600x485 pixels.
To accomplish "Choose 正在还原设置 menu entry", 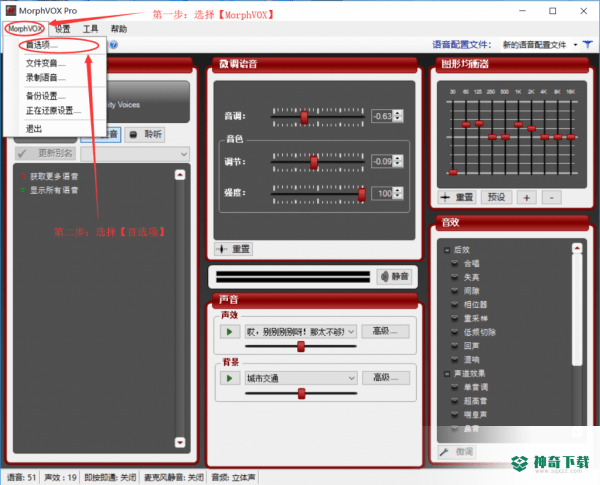I will 53,111.
